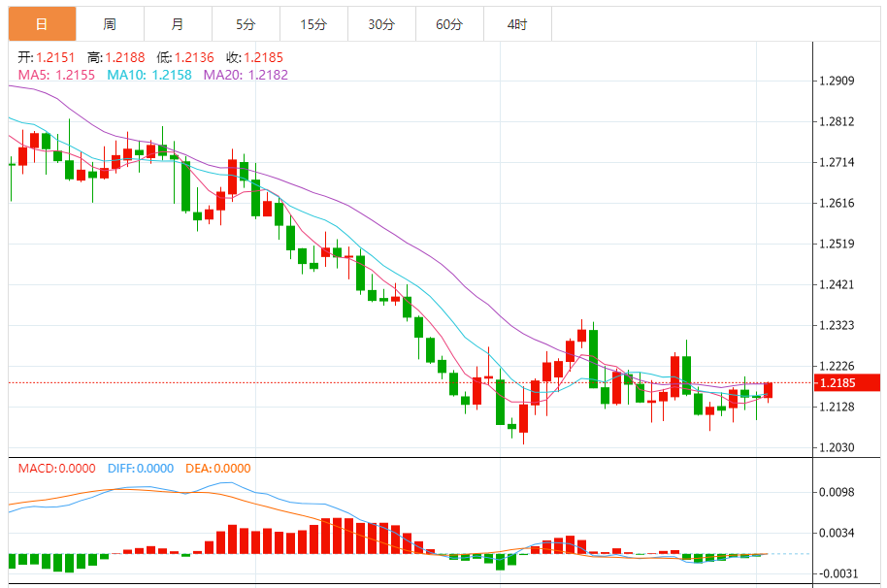Open the 30分 chart tab
Screen dimensions: 887x588
[381, 24]
